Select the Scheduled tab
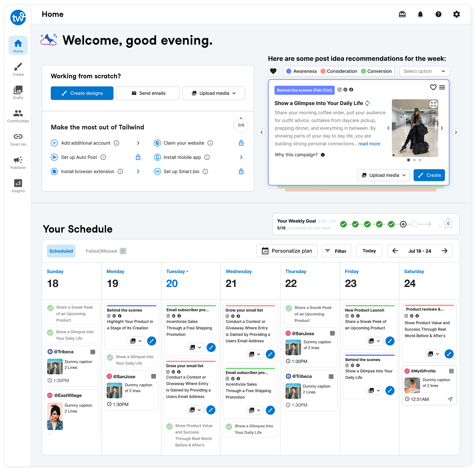 (61, 251)
